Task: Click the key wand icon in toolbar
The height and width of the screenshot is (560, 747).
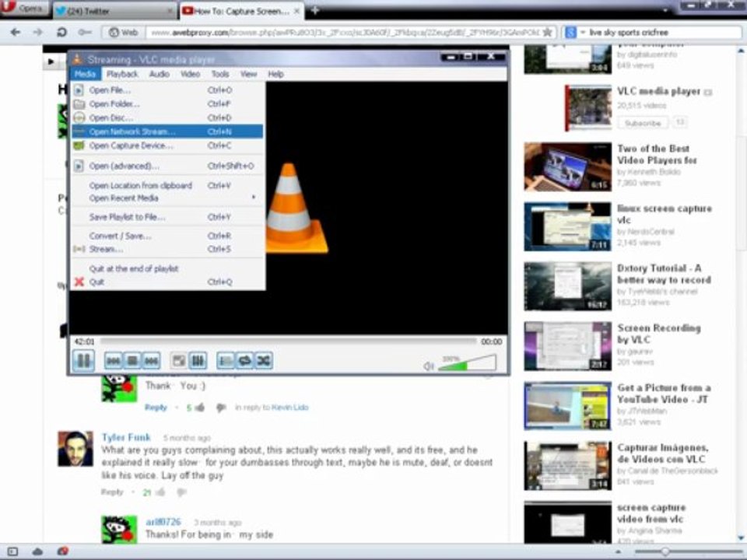Action: tap(86, 33)
